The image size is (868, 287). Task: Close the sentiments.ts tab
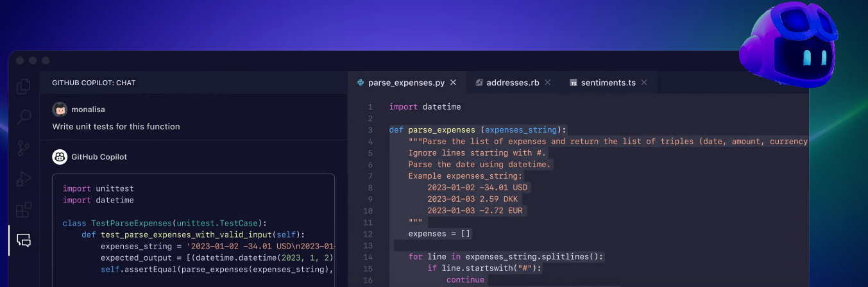644,83
